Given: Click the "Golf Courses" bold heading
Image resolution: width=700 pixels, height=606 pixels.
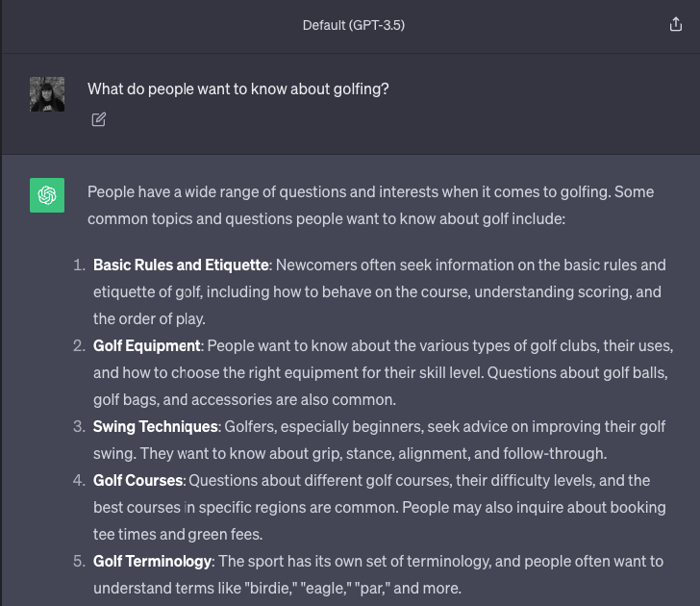Looking at the screenshot, I should point(137,480).
